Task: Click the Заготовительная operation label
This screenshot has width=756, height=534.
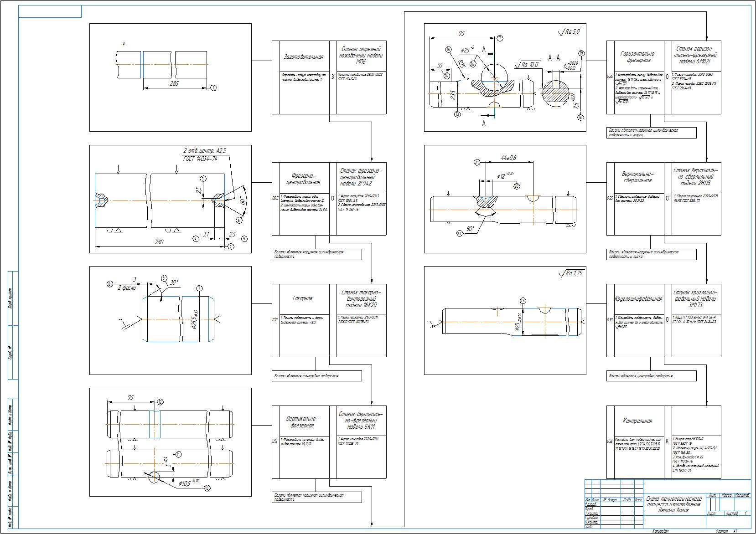Action: [x=303, y=57]
